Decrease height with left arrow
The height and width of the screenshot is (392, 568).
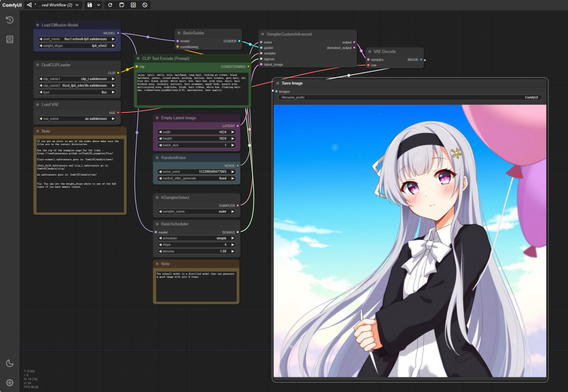coord(160,139)
